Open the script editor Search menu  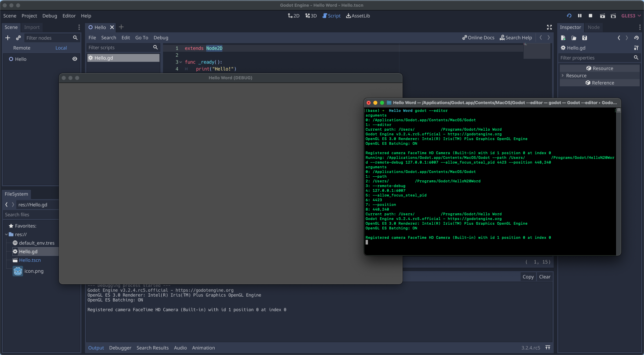109,38
